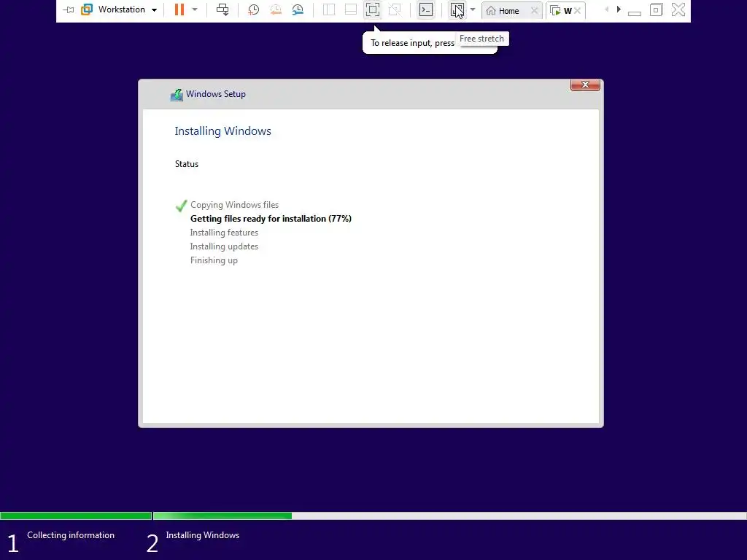Click 'Copying Windows files' step
Viewport: 747px width, 560px height.
234,205
